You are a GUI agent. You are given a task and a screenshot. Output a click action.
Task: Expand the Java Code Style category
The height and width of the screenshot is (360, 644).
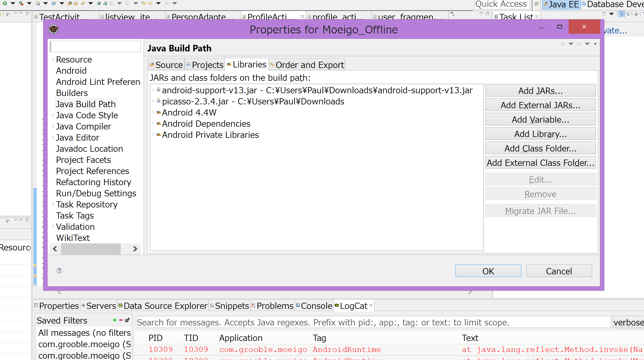point(53,115)
